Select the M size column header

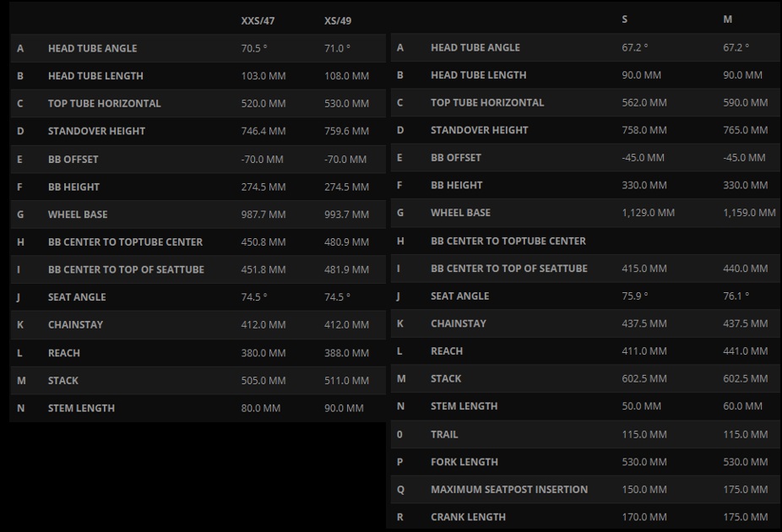tap(728, 19)
